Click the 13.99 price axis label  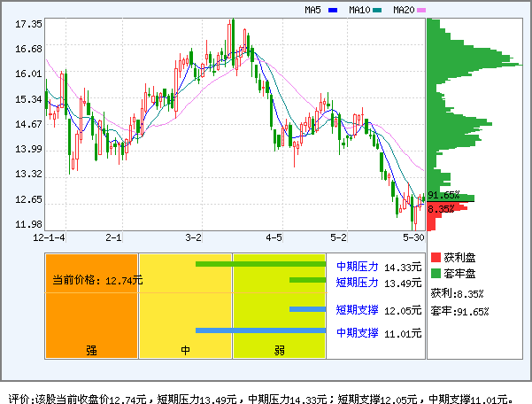pos(28,149)
